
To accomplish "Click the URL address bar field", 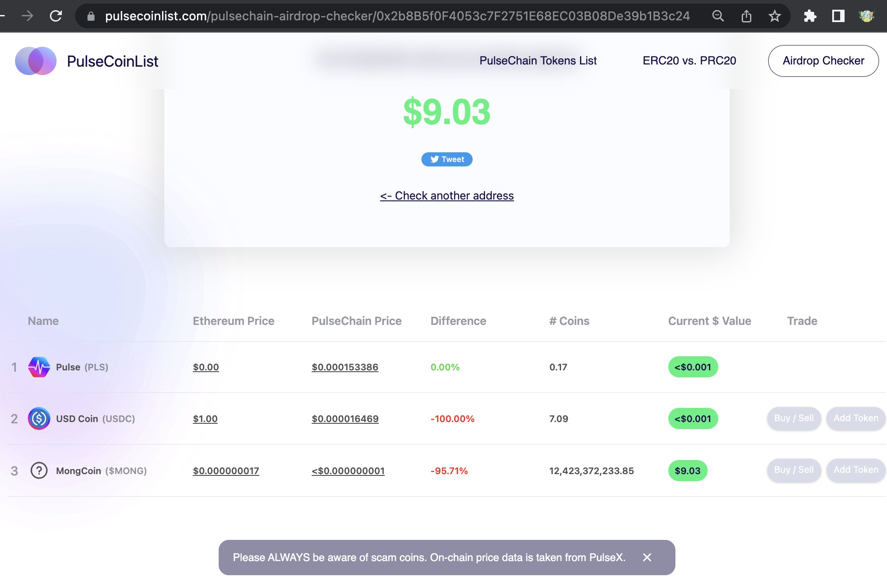I will (x=397, y=16).
